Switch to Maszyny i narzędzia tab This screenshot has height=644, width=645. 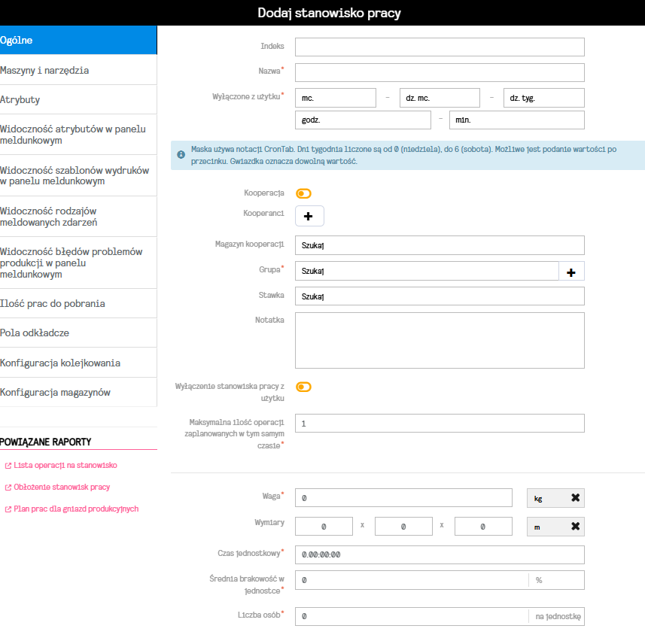coord(78,70)
